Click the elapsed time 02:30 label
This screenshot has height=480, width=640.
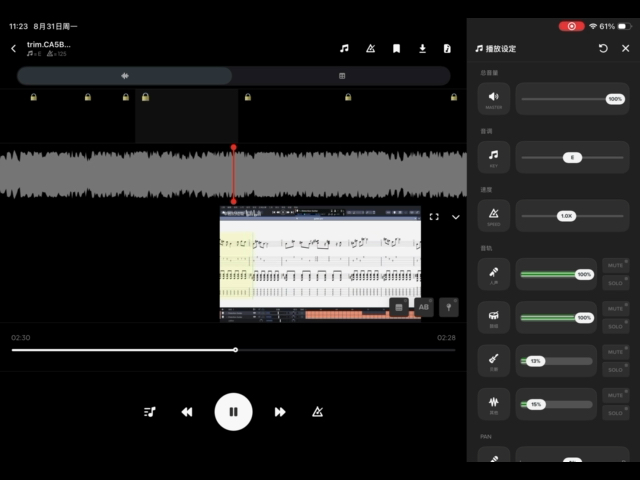(x=21, y=338)
